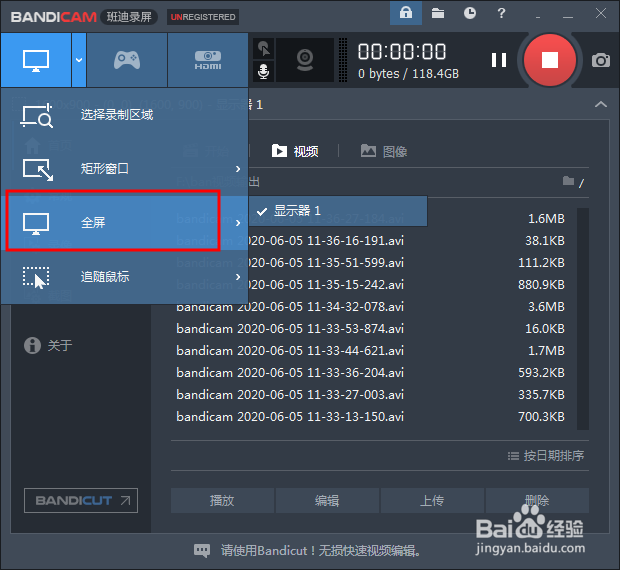This screenshot has width=620, height=570.
Task: Select file bandicam 2020-06-05 11-33-36-204.avi
Action: click(371, 373)
